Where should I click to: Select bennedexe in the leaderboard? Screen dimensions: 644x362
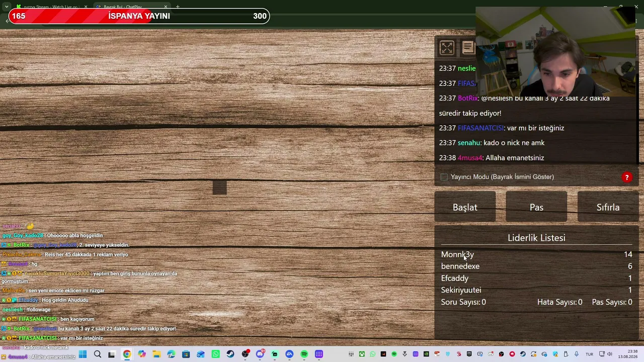(x=460, y=266)
